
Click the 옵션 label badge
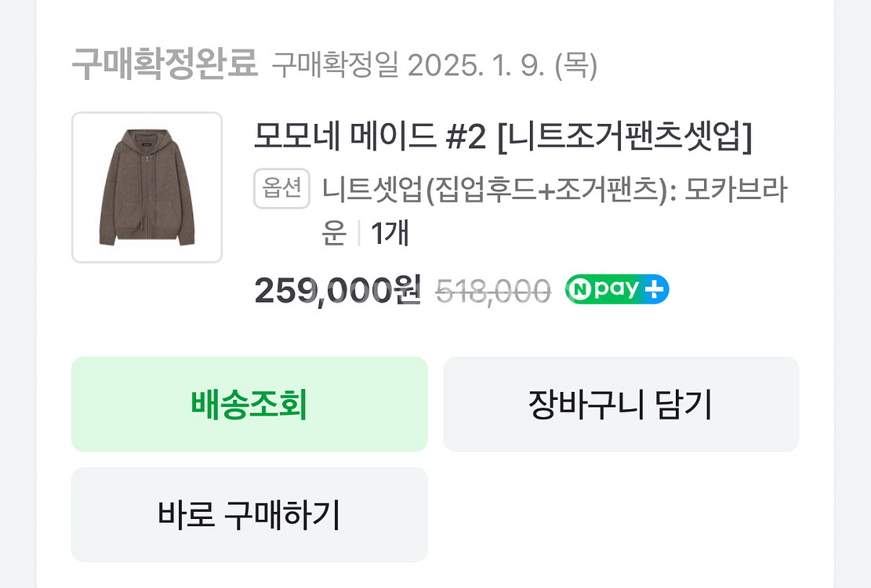(281, 188)
